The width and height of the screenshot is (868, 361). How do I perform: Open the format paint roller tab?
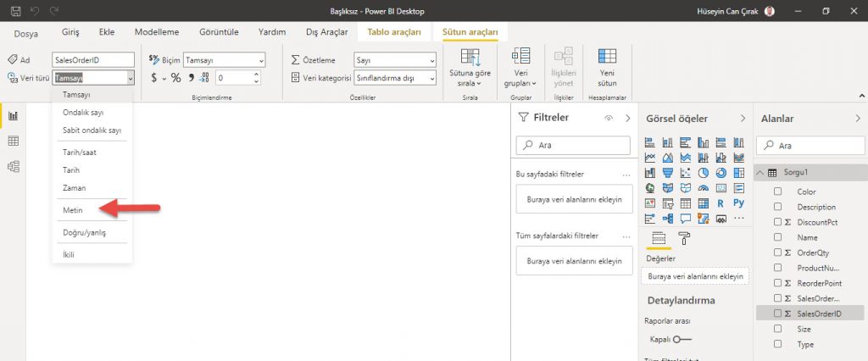tap(684, 239)
